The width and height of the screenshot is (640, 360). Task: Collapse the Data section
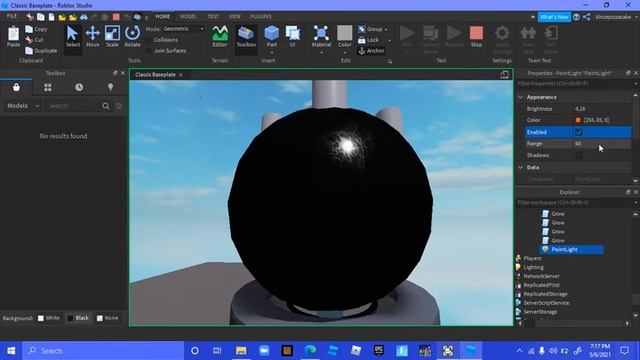(520, 167)
